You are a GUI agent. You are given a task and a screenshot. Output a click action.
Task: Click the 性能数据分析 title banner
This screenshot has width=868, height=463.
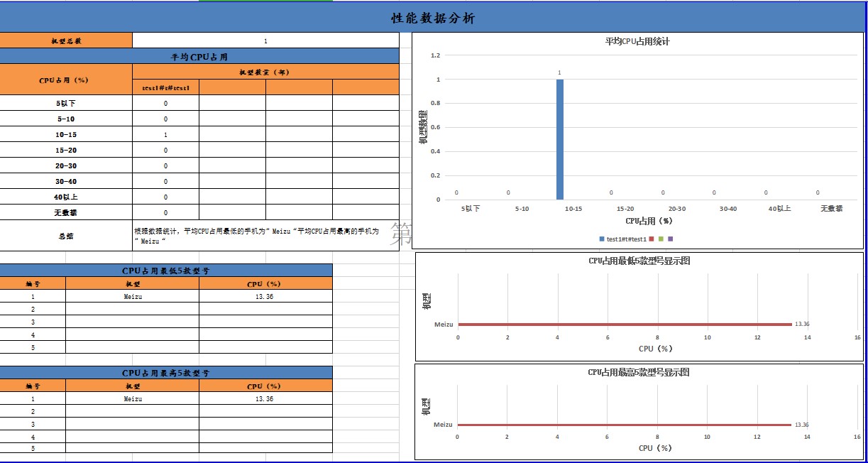pos(433,18)
